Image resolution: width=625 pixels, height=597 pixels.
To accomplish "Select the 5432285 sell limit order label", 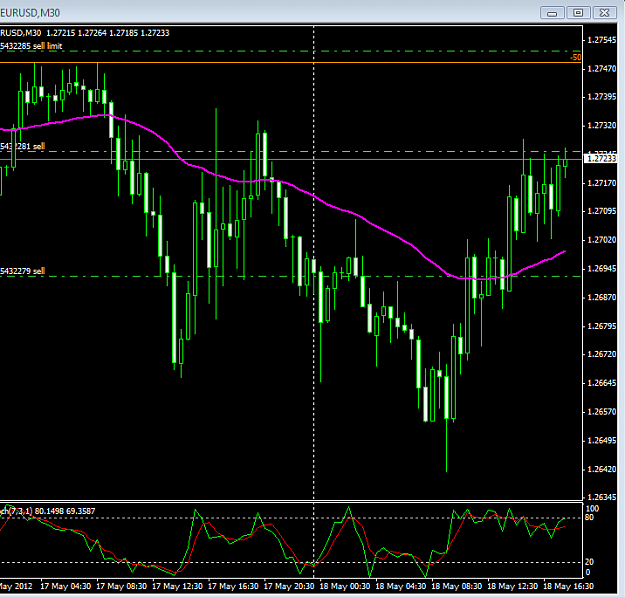I will pyautogui.click(x=31, y=46).
